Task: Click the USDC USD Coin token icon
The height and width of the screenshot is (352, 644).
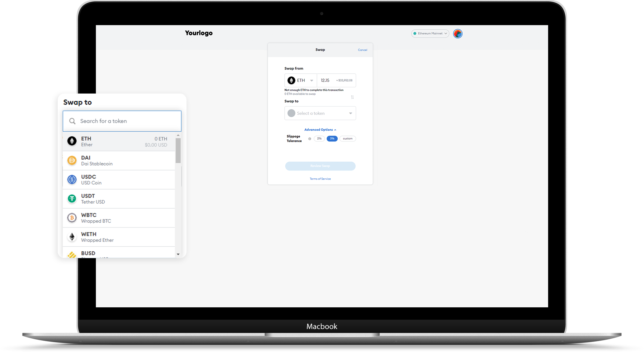Action: click(72, 180)
